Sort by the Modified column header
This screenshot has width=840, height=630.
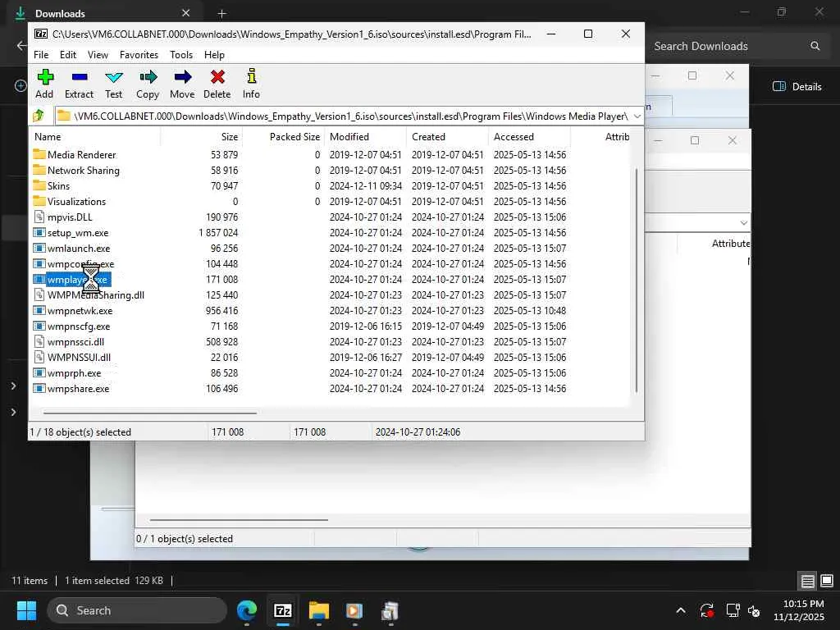[365, 137]
